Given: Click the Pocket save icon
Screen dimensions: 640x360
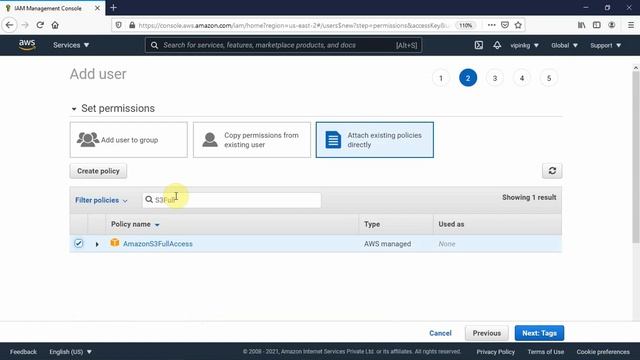Looking at the screenshot, I should [505, 25].
